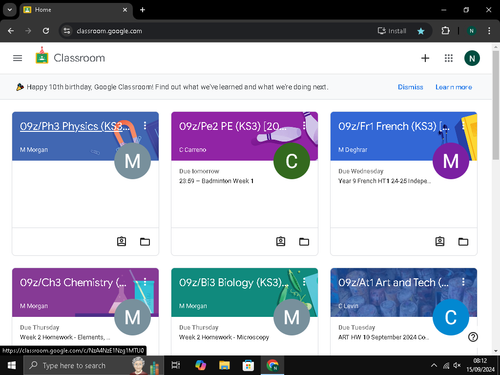500x375 pixels.
Task: Open Drive folder for Physics class
Action: (x=145, y=241)
